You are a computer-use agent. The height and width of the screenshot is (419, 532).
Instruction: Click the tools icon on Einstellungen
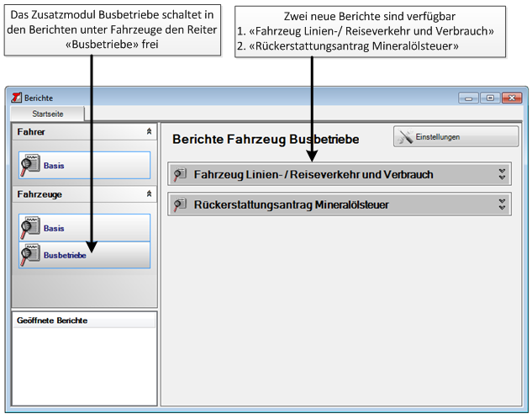tap(405, 136)
